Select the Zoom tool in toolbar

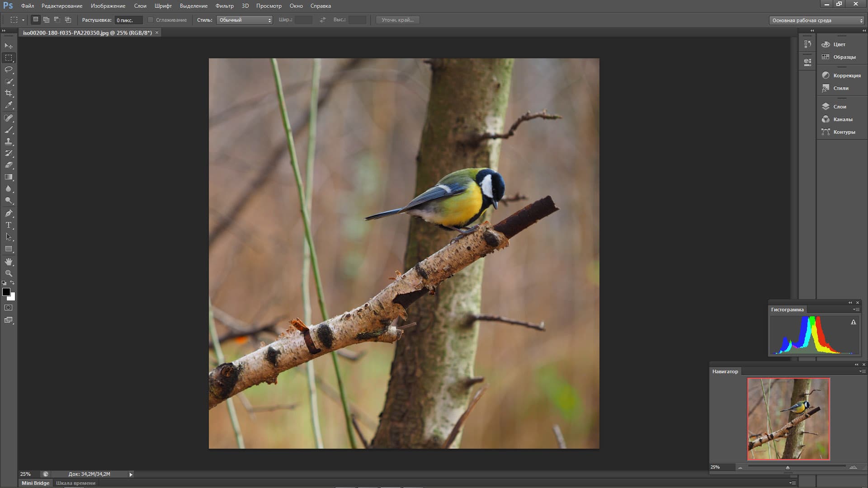click(x=9, y=273)
